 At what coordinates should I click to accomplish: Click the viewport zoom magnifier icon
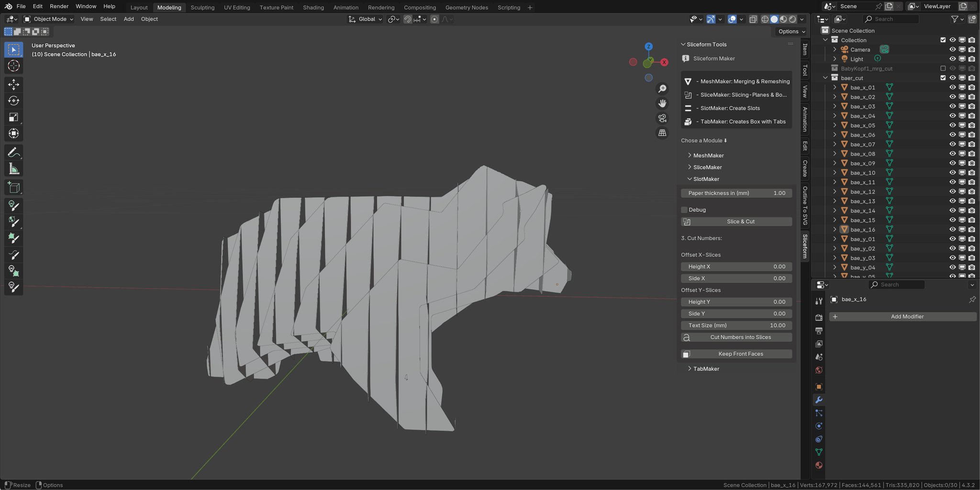663,88
